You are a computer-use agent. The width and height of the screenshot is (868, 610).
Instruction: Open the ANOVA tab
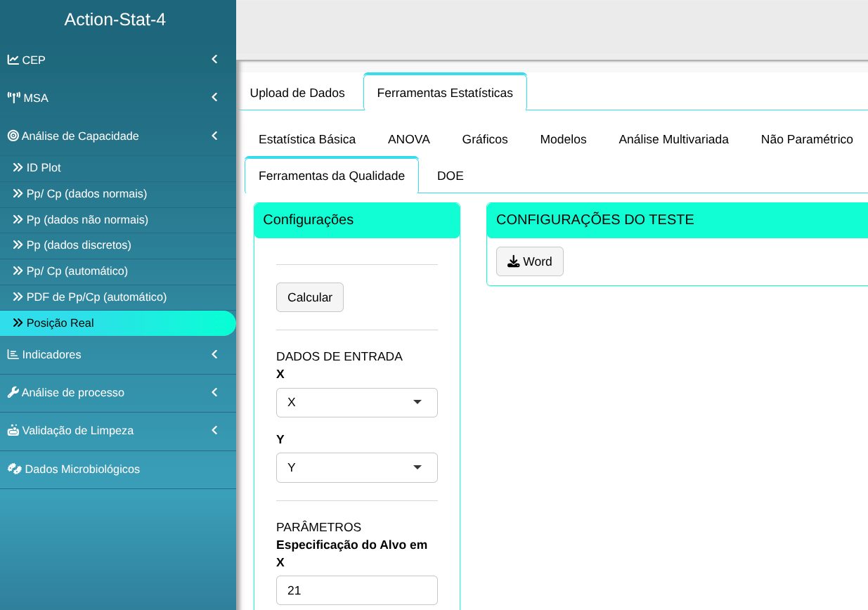[x=408, y=139]
